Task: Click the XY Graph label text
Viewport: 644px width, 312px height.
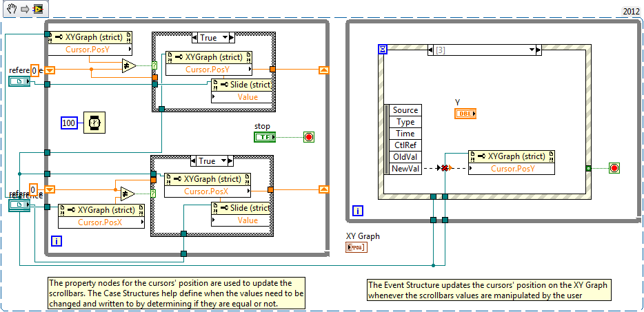Action: 363,236
